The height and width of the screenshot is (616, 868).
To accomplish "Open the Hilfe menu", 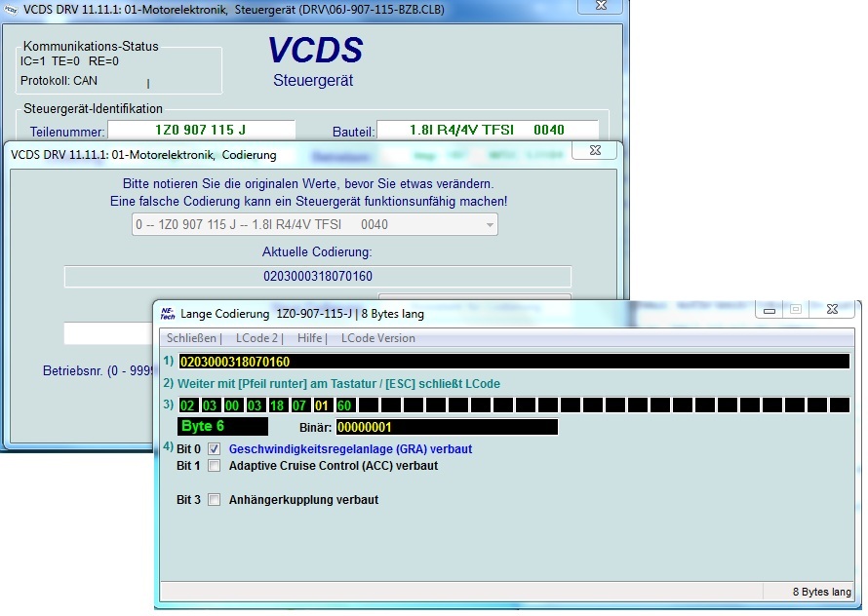I will tap(309, 338).
